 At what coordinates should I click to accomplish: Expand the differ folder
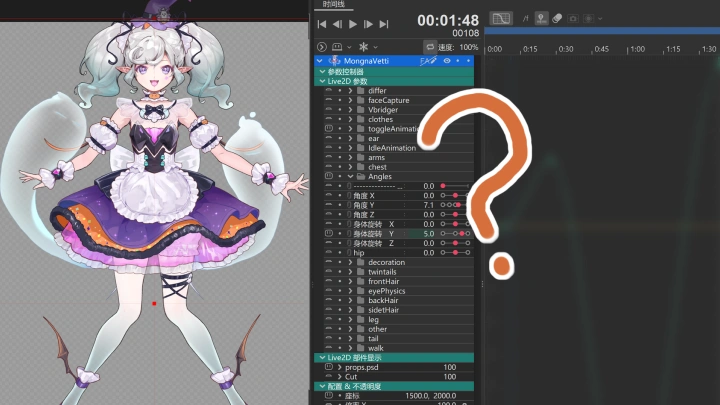350,91
